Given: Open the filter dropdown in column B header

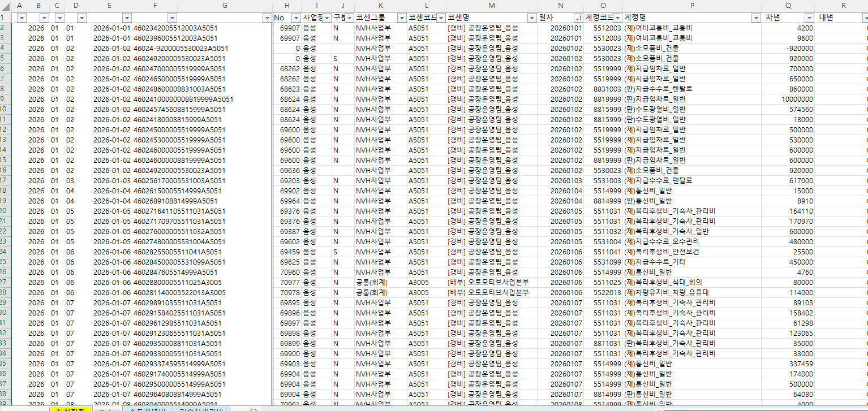Looking at the screenshot, I should 44,18.
